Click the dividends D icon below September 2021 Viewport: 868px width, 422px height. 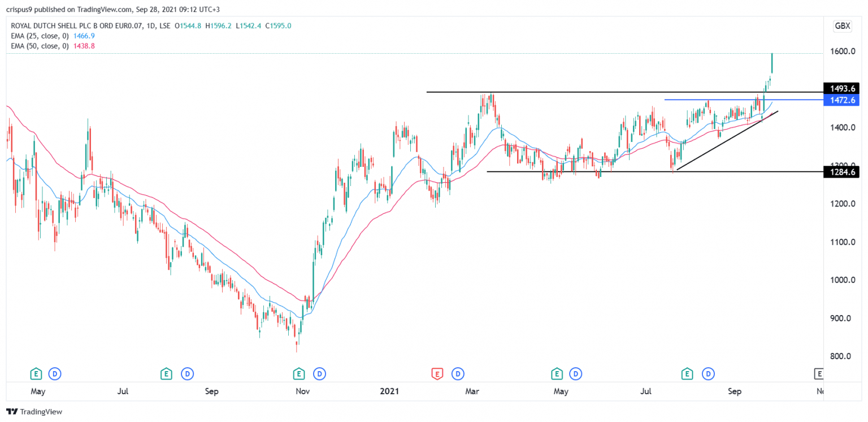pos(709,374)
